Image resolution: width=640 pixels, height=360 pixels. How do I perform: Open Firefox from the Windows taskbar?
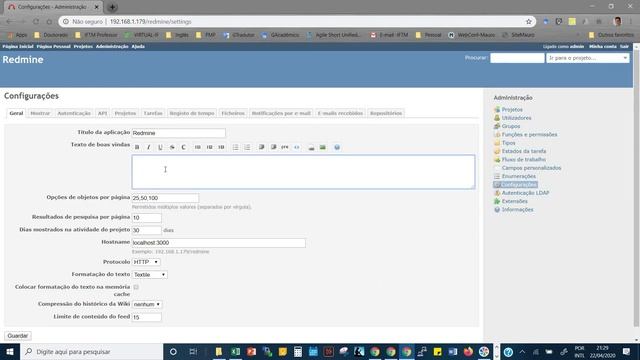468,351
